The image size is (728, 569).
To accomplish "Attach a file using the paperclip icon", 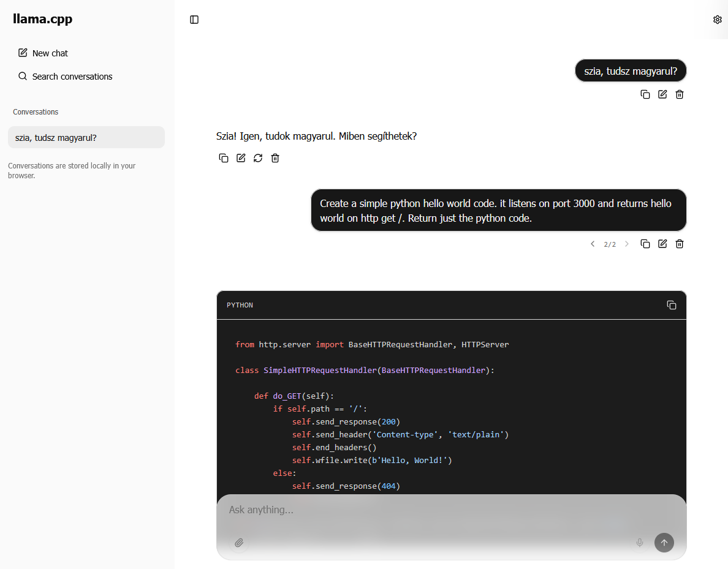I will click(x=240, y=543).
